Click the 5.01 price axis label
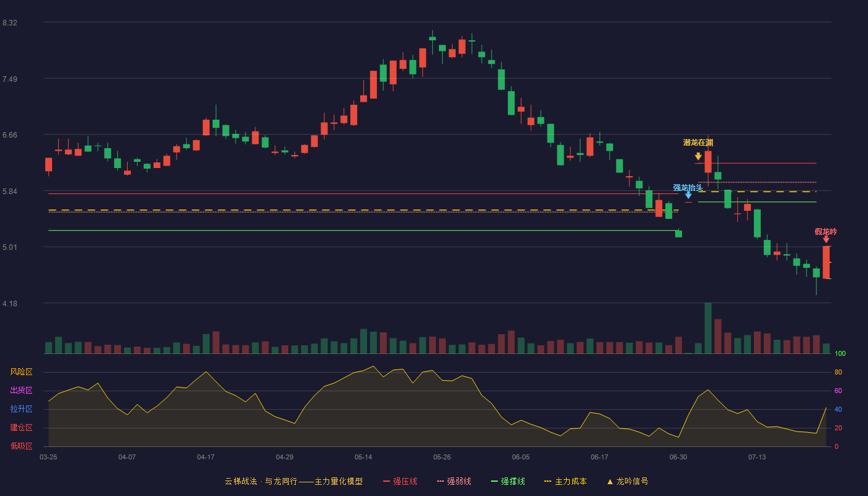The image size is (868, 496). point(10,247)
